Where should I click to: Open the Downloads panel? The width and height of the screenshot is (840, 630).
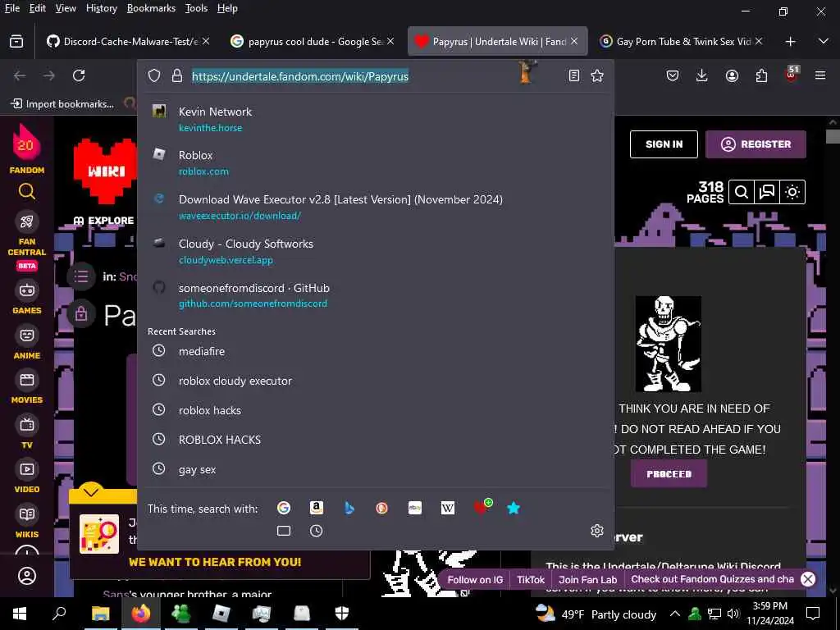pos(702,75)
